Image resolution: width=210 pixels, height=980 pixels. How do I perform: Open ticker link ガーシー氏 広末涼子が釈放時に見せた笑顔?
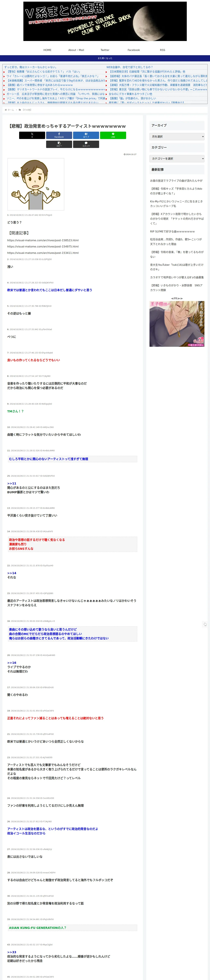[x=56, y=94]
